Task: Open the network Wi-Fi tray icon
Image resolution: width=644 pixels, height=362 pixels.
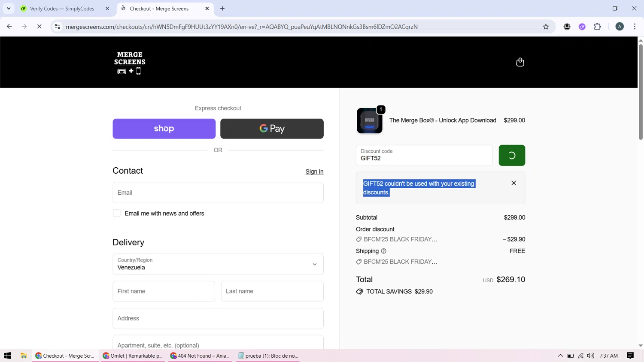Action: pyautogui.click(x=581, y=356)
